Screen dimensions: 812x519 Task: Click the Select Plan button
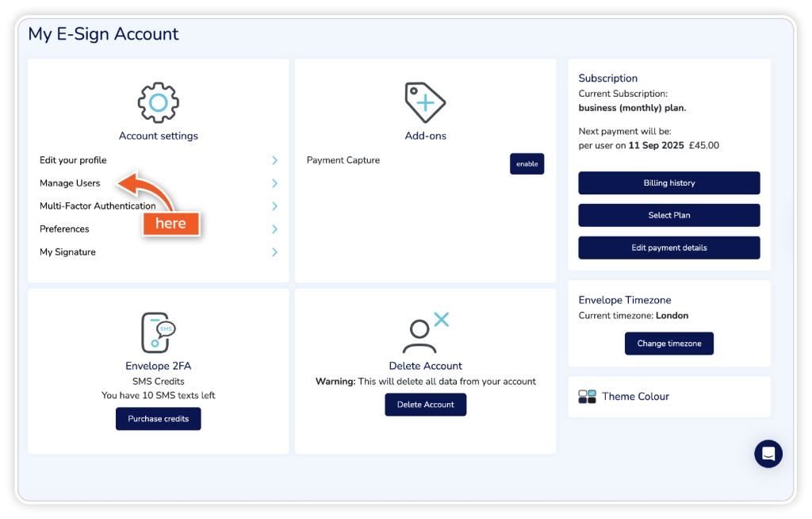[x=668, y=215]
